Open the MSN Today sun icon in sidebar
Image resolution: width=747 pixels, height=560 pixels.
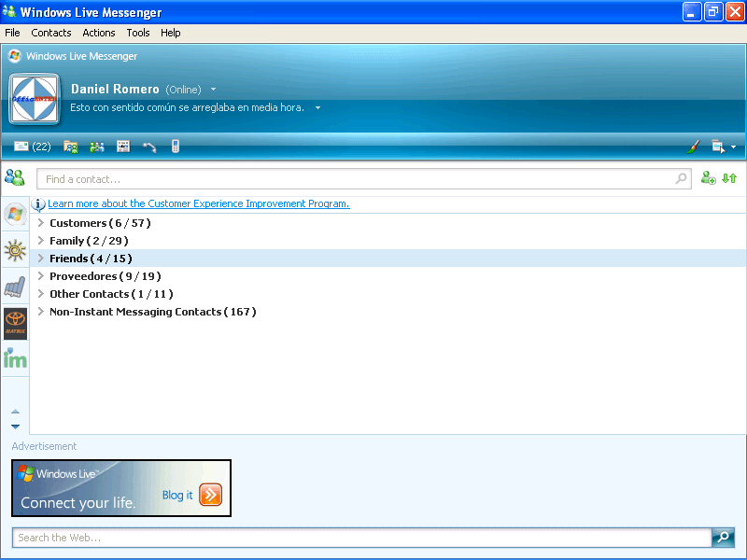15,249
